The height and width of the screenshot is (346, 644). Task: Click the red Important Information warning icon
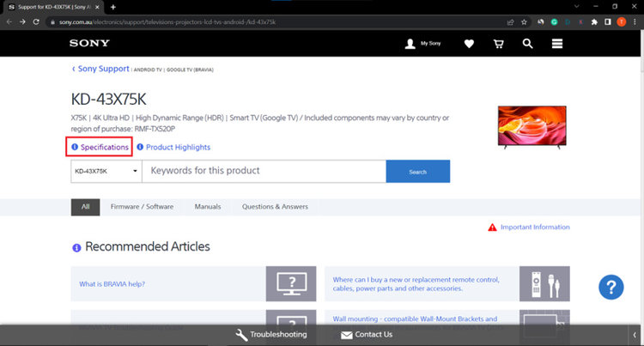492,228
